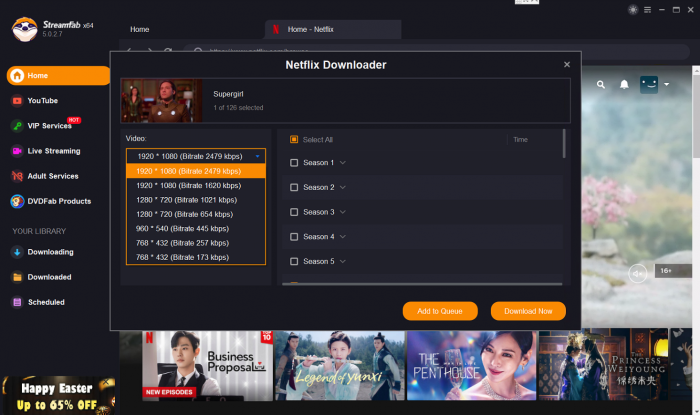Open Netflix notifications bell
The height and width of the screenshot is (415, 700).
(624, 84)
